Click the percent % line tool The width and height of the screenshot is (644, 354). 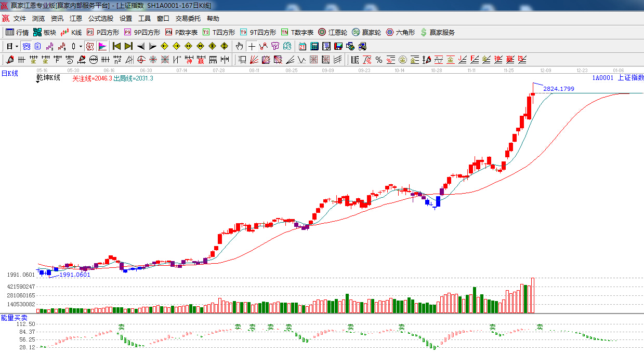coord(379,60)
